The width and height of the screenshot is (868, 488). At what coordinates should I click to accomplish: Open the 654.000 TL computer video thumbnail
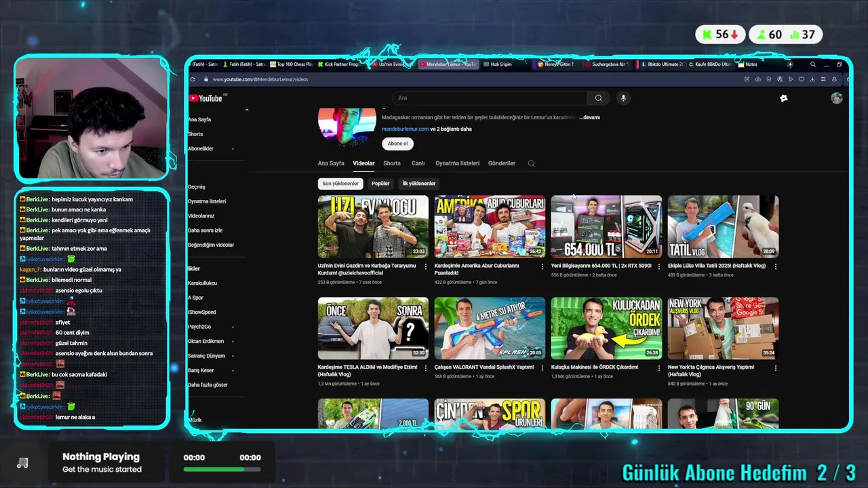pyautogui.click(x=606, y=226)
